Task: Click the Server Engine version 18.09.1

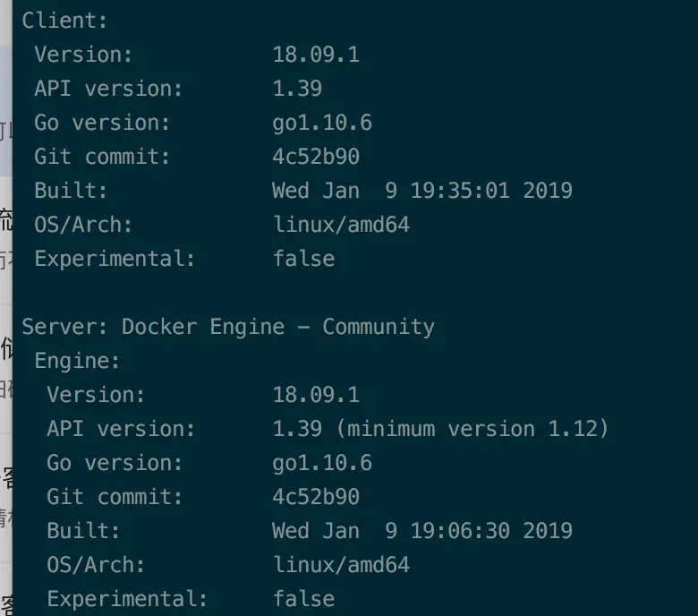Action: [x=316, y=395]
